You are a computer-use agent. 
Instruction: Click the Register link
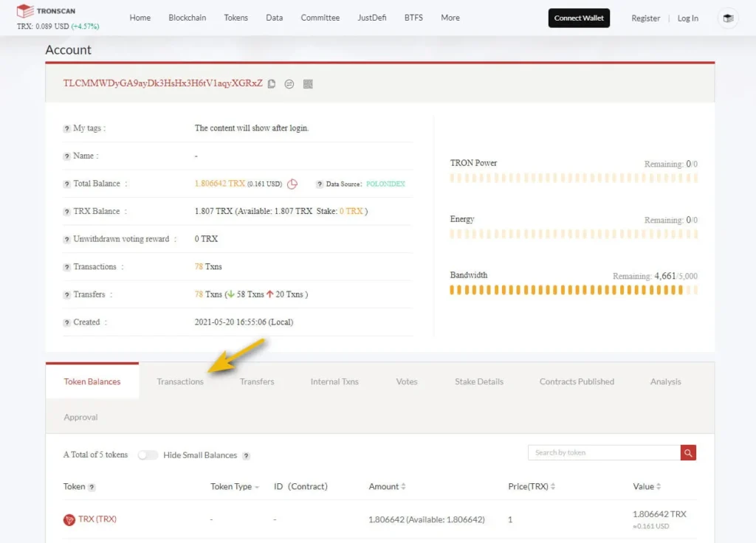[645, 18]
